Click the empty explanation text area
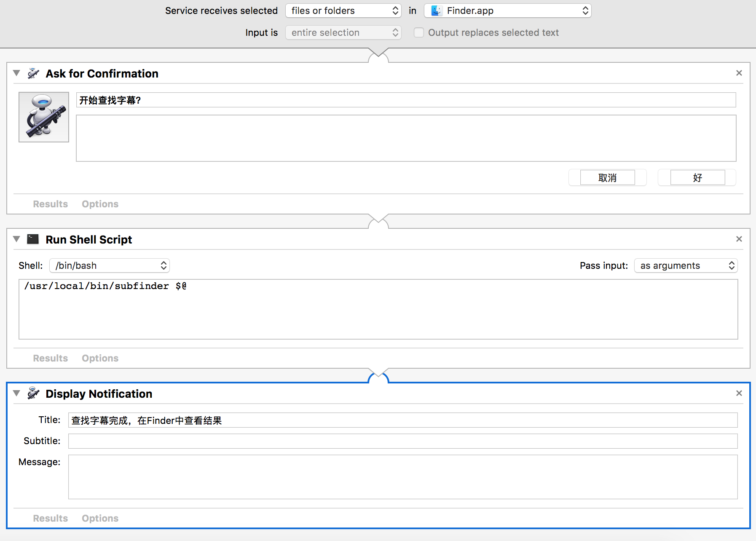This screenshot has width=756, height=541. click(x=406, y=138)
